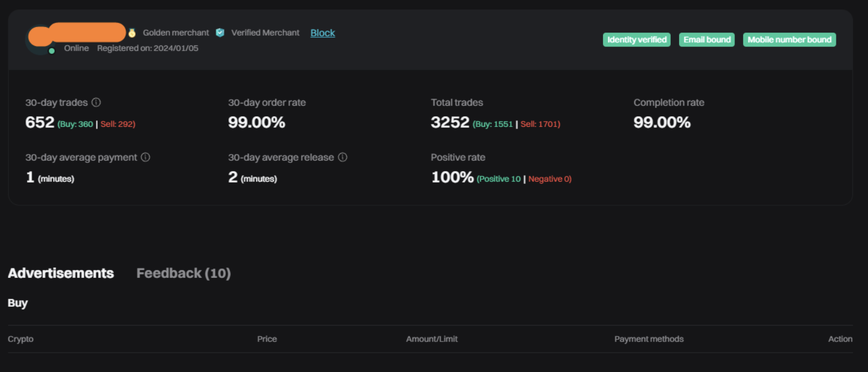Screen dimensions: 868x372
Task: Click the info icon beside 30-day average payment
Action: 145,157
